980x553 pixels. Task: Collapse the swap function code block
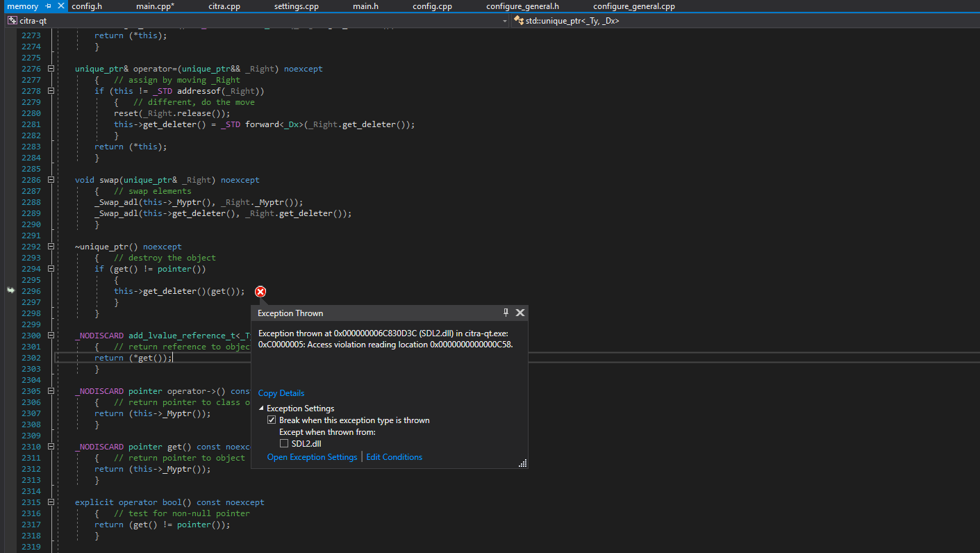pyautogui.click(x=51, y=179)
